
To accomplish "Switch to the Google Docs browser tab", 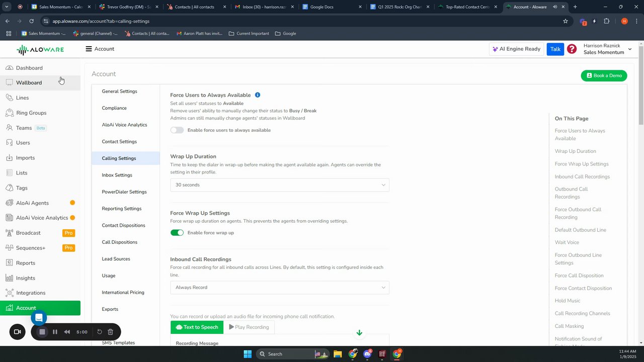I will click(x=332, y=7).
